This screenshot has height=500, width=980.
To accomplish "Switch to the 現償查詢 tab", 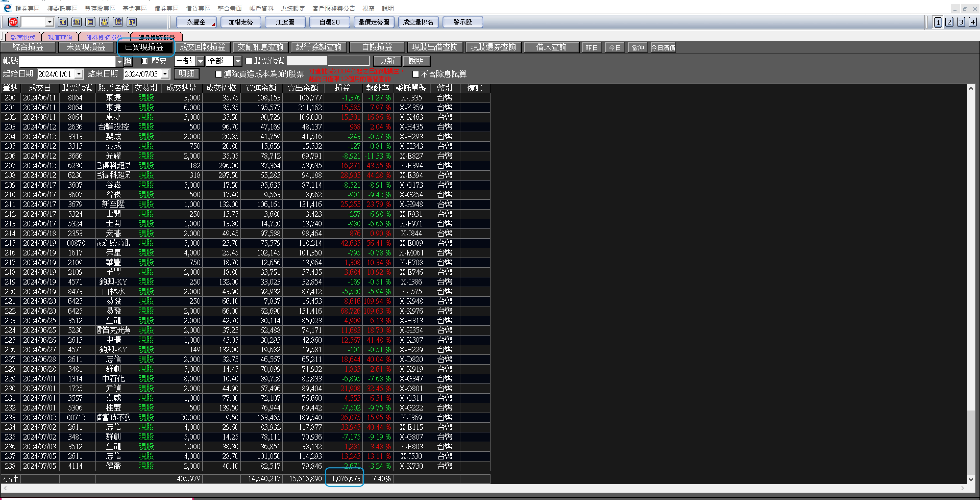I will [x=60, y=37].
